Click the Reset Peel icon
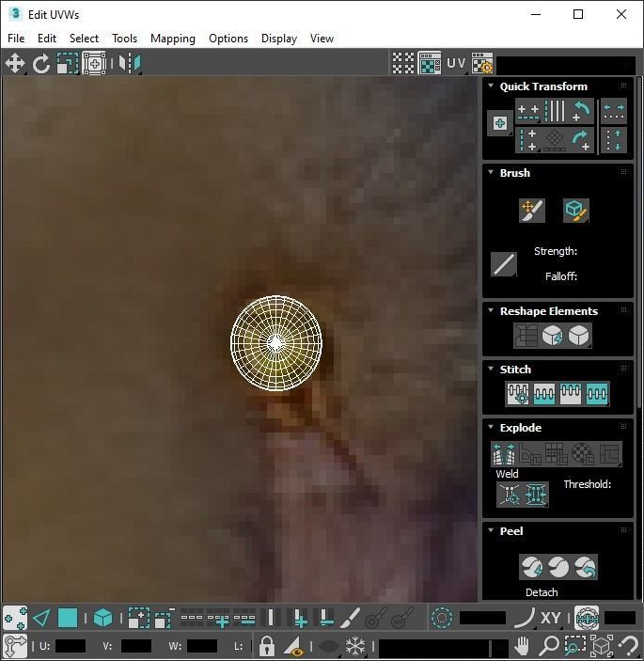This screenshot has height=661, width=644. [585, 567]
